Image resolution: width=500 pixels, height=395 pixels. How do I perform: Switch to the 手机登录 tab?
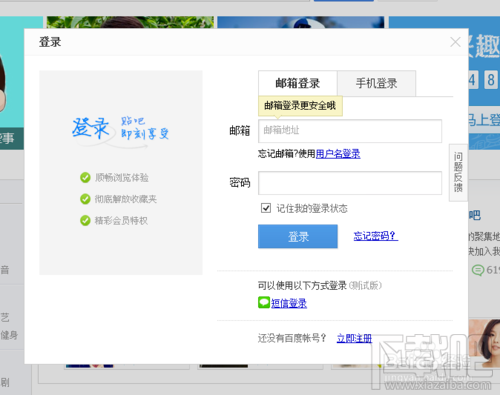(376, 83)
